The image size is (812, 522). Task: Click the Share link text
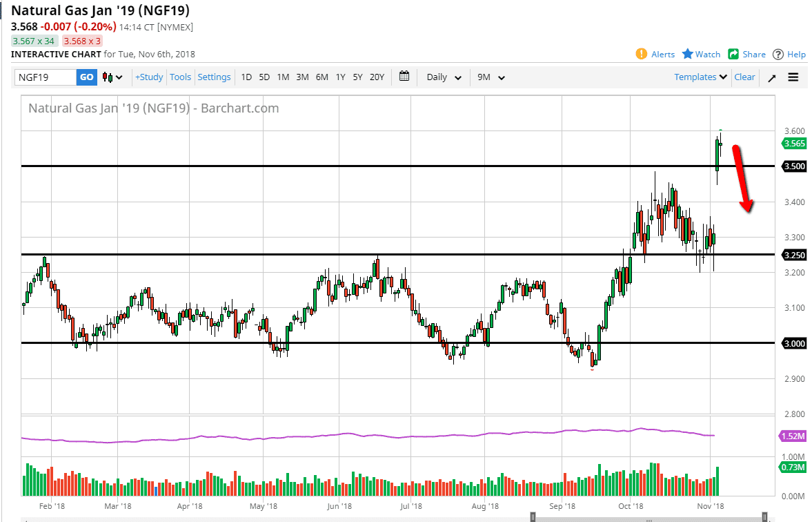[x=753, y=55]
